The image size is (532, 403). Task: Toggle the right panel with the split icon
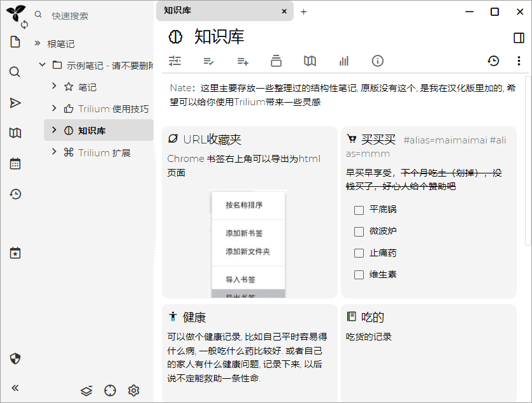518,38
